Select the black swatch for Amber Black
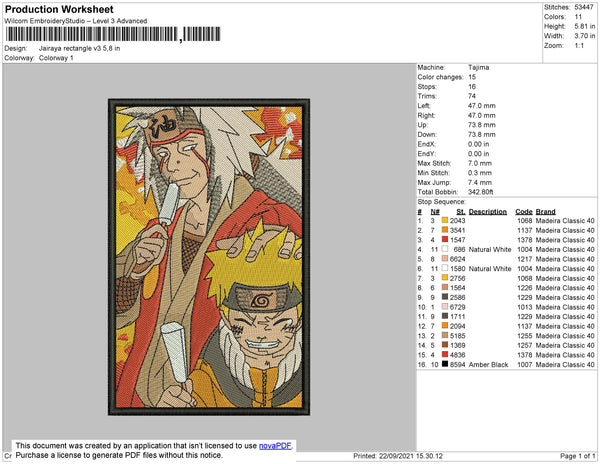The width and height of the screenshot is (600, 464). click(x=445, y=364)
